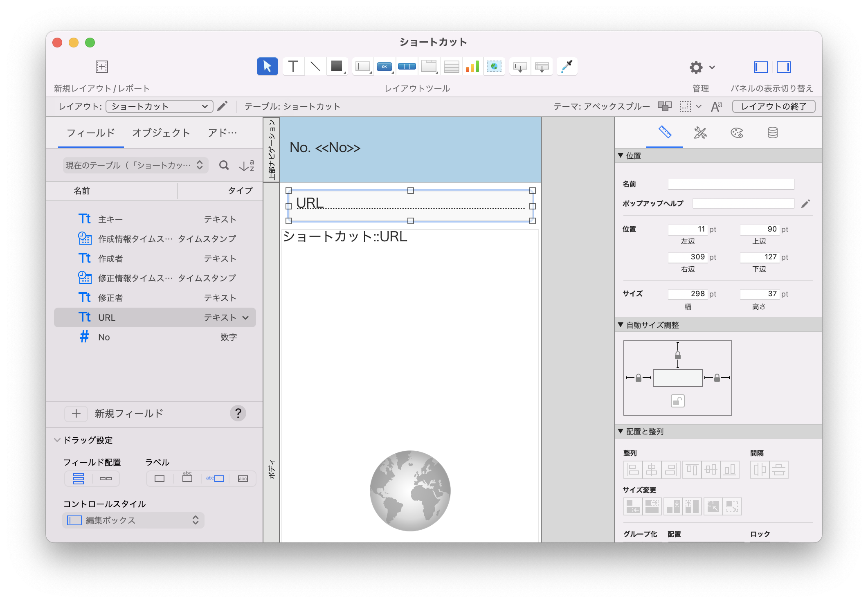Collapse the 配置と整列 section
The height and width of the screenshot is (603, 868).
tap(621, 431)
